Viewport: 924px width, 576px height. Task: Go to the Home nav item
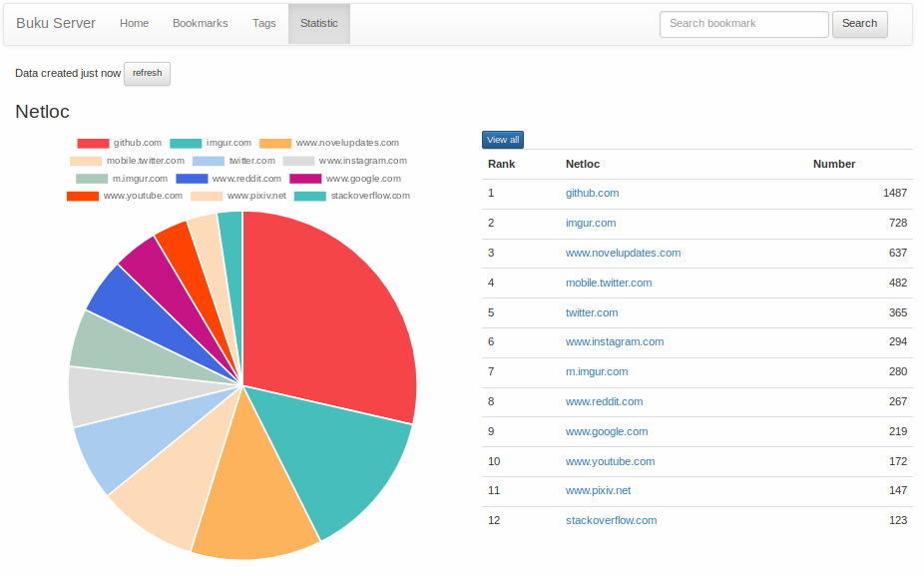[134, 23]
